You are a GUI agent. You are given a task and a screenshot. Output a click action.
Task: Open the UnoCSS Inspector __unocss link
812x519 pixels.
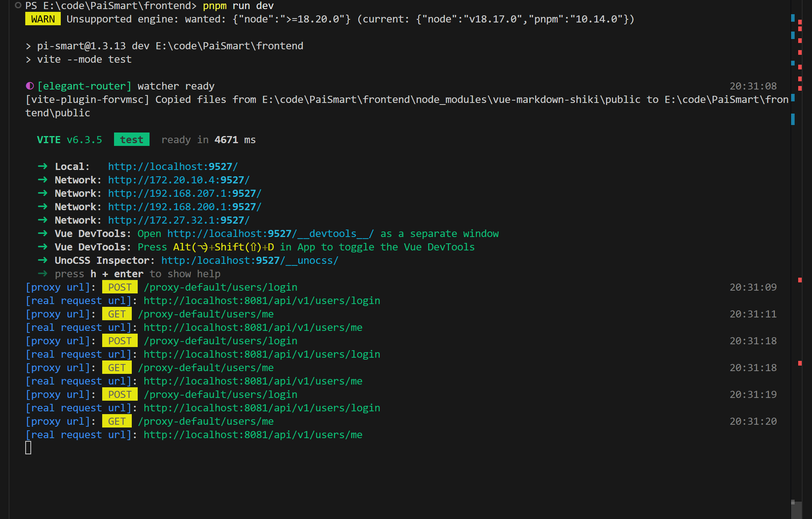[250, 260]
